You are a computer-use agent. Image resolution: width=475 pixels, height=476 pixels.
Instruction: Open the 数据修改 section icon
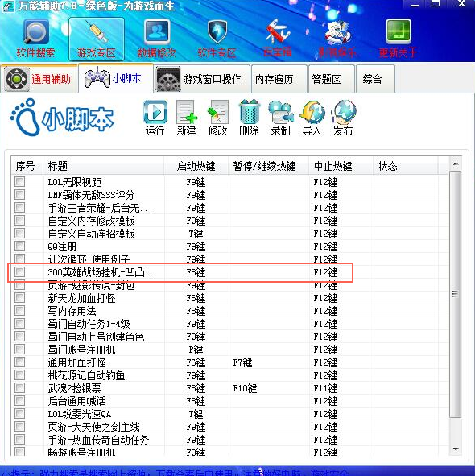point(157,32)
